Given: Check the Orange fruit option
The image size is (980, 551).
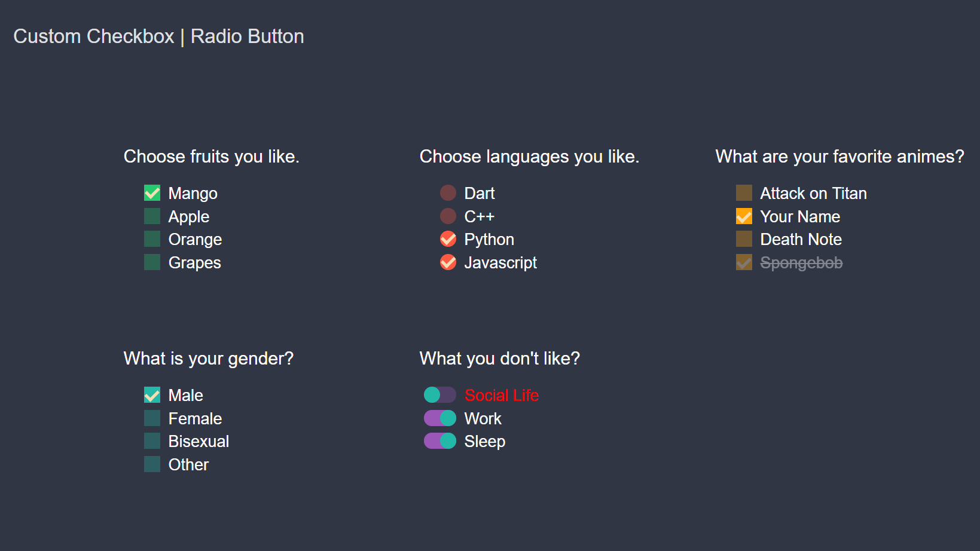Looking at the screenshot, I should click(x=152, y=239).
